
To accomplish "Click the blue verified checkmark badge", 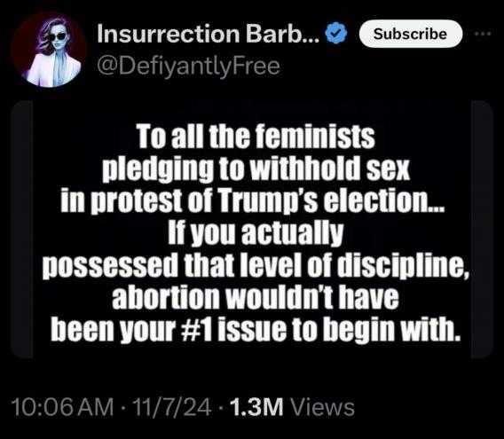I will (x=336, y=34).
